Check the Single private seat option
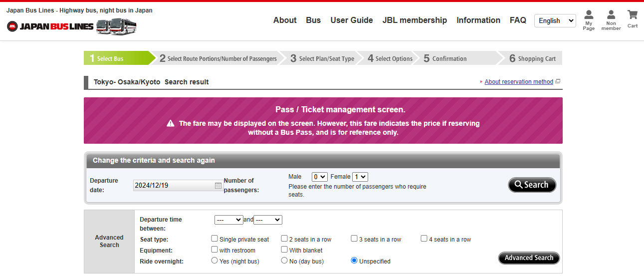This screenshot has width=644, height=277. click(215, 239)
